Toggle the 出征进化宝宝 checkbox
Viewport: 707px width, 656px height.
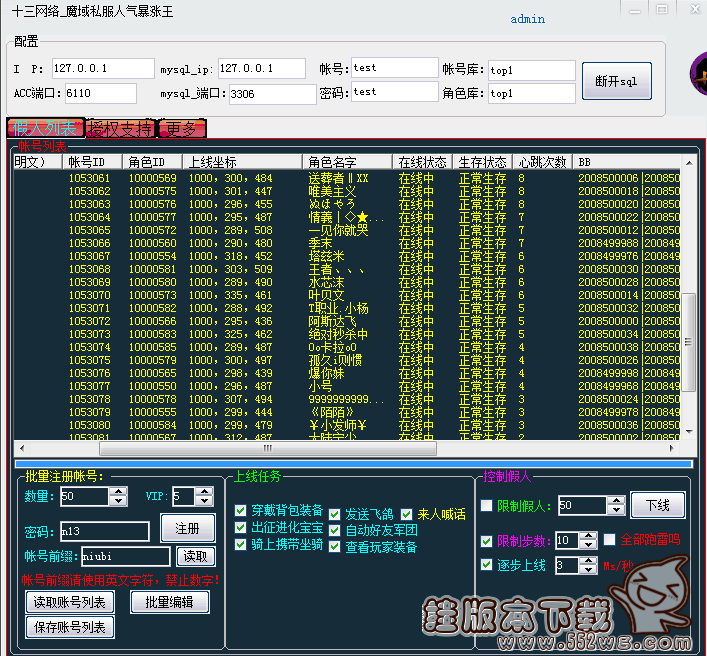click(240, 528)
